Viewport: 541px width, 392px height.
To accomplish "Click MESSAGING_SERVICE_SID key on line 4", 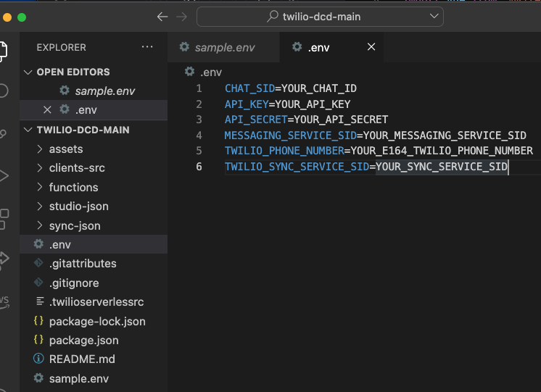I will [x=291, y=135].
